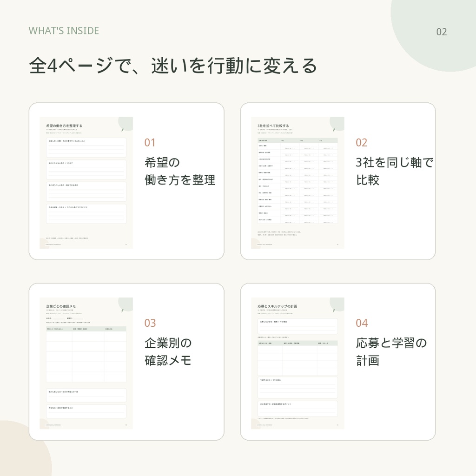Click the 企業ごとの確認メモ page thumbnail
Image resolution: width=476 pixels, height=476 pixels.
[x=86, y=363]
